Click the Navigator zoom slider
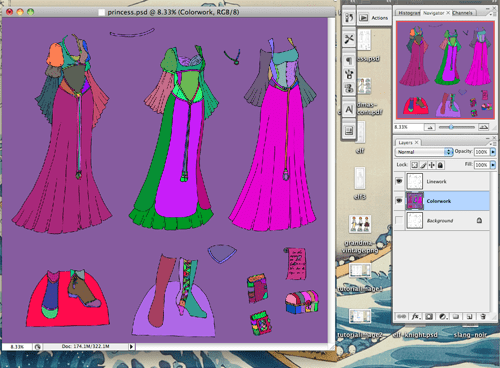This screenshot has height=368, width=500. (457, 127)
